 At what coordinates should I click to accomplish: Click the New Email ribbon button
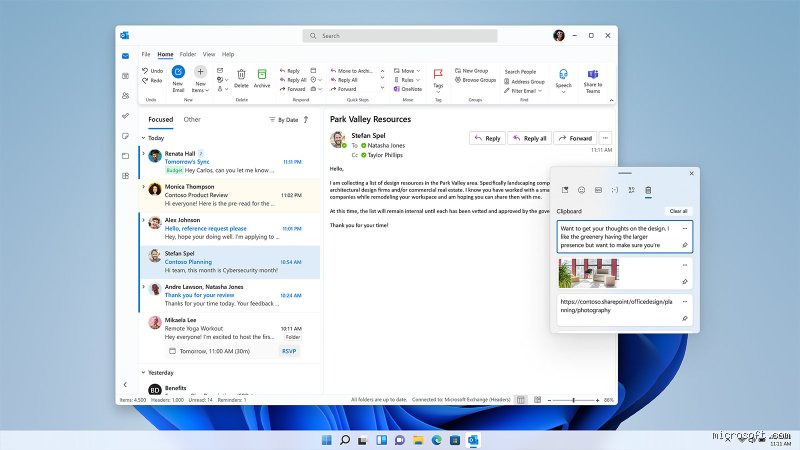click(178, 79)
